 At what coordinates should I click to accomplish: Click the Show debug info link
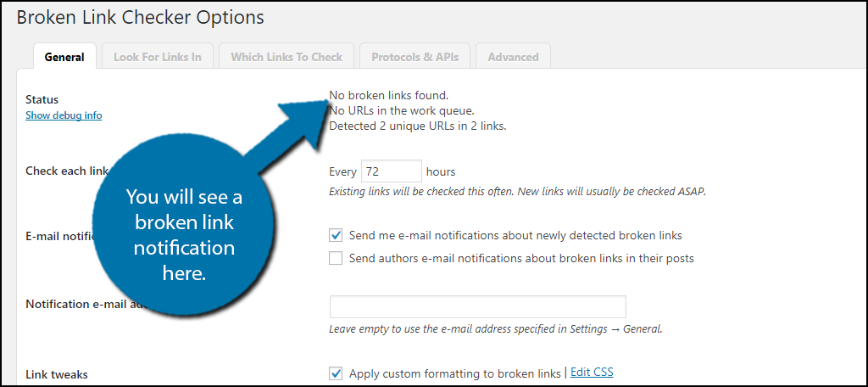(x=64, y=115)
